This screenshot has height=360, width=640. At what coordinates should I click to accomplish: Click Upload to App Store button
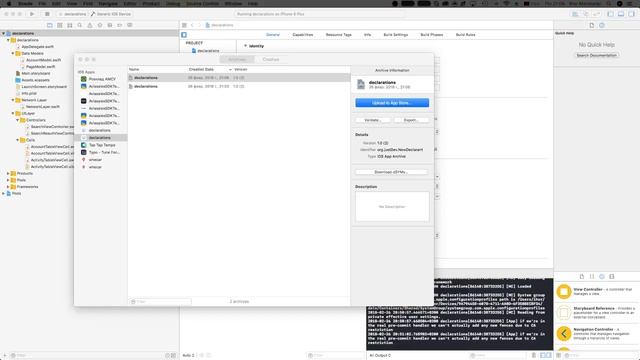[x=392, y=103]
